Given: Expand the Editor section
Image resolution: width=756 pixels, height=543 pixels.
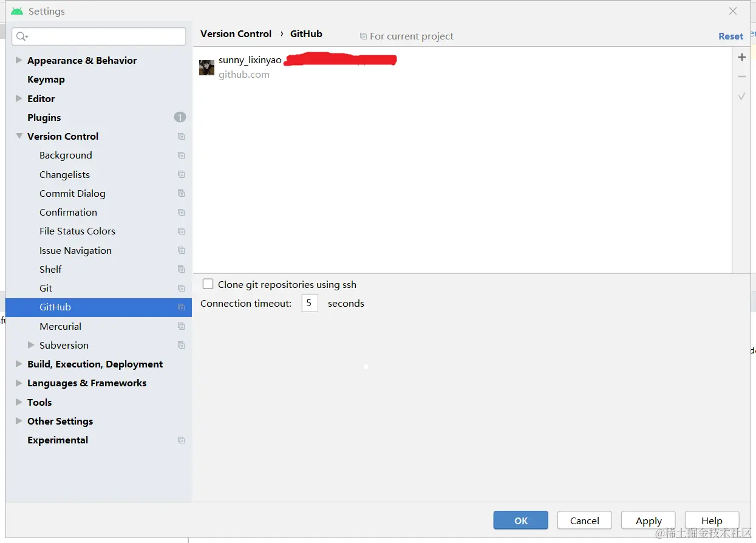Looking at the screenshot, I should 19,98.
